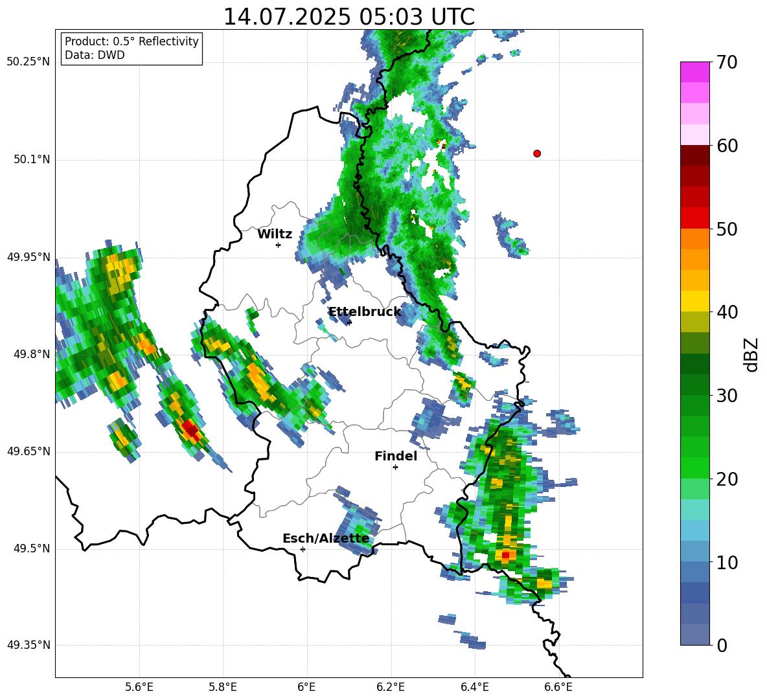Click the 6.4°E longitude label
The image size is (767, 700).
[x=474, y=687]
